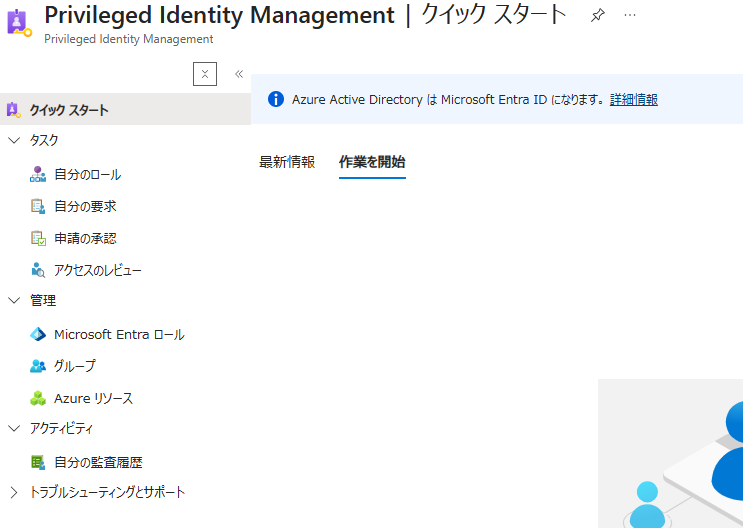Click the sidebar search clear box button
The width and height of the screenshot is (743, 528).
204,74
